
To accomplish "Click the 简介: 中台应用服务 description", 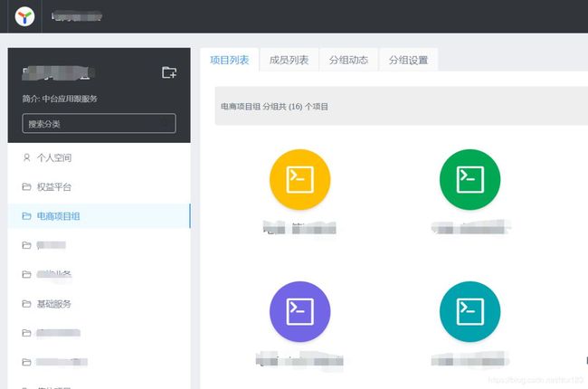I will [60, 99].
